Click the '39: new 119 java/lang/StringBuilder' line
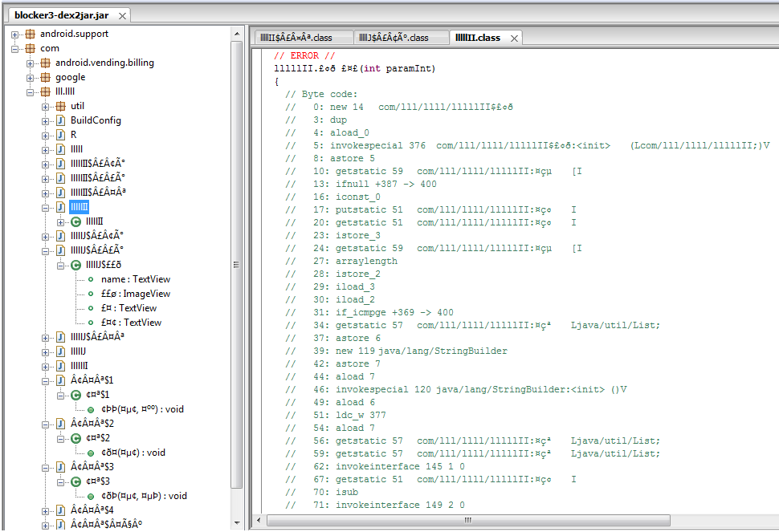 click(x=396, y=351)
